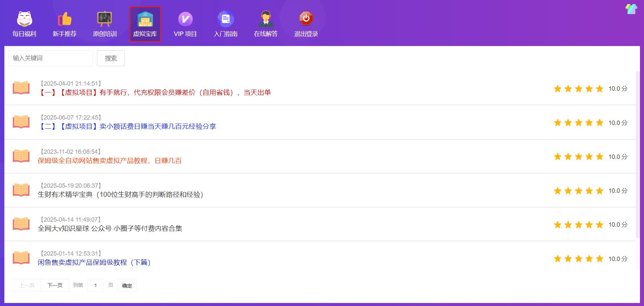The height and width of the screenshot is (306, 644).
Task: Click the 10.0 分 score on 闲鱼售卖 row
Action: click(618, 259)
